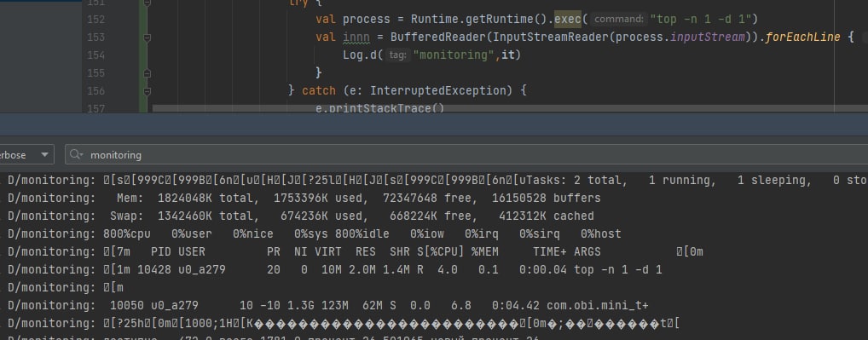868x340 pixels.
Task: Collapse the fold marker on line 153
Action: point(147,37)
